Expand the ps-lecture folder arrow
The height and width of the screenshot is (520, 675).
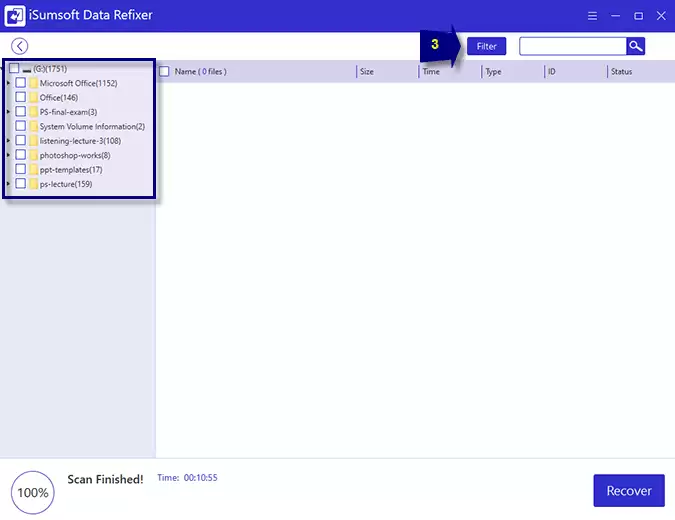[9, 185]
